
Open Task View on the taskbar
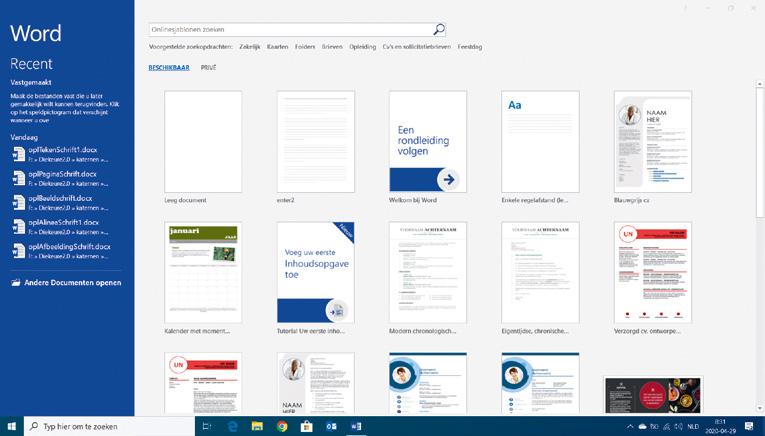[207, 426]
